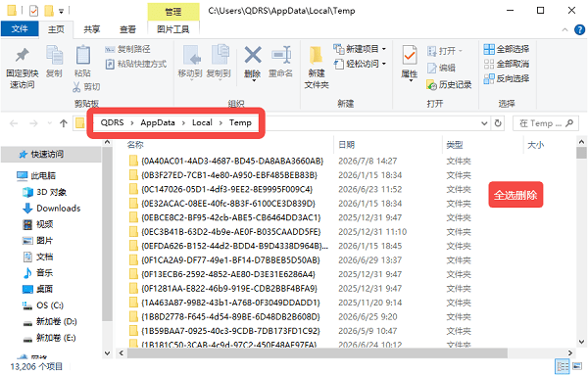Image resolution: width=588 pixels, height=375 pixels.
Task: Click the 历史记录 history icon
Action: (432, 85)
